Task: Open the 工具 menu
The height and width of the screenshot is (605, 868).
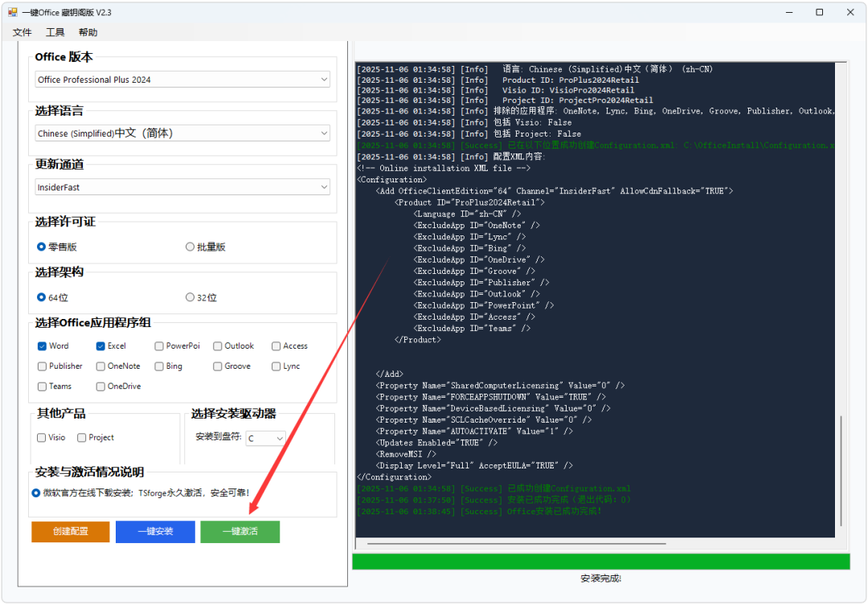Action: 55,32
